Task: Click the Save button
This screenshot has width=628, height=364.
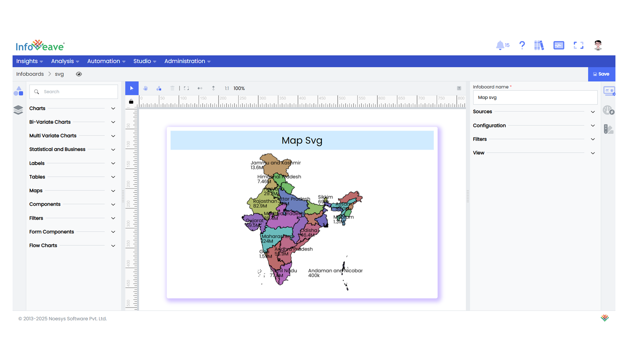Action: click(x=601, y=74)
